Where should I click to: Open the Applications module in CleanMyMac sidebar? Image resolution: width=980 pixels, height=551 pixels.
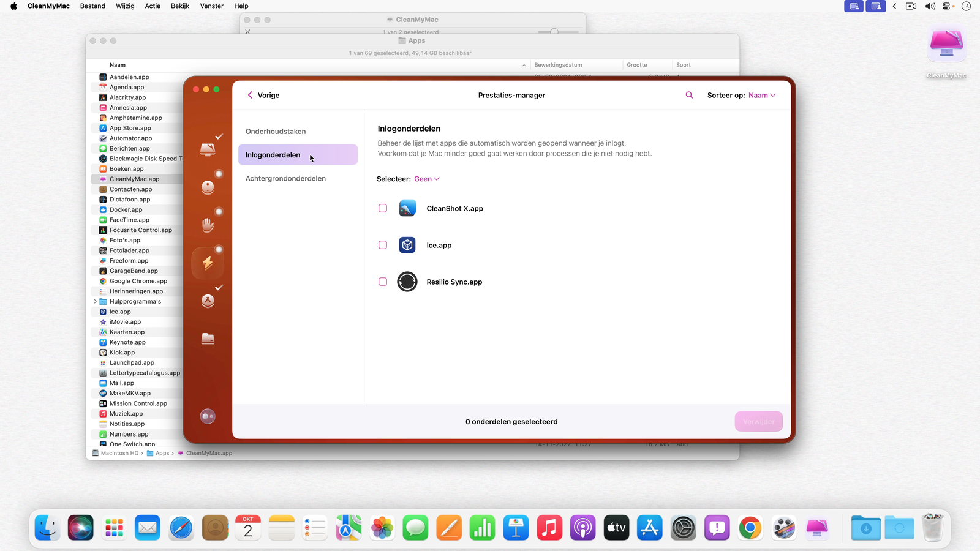click(208, 301)
